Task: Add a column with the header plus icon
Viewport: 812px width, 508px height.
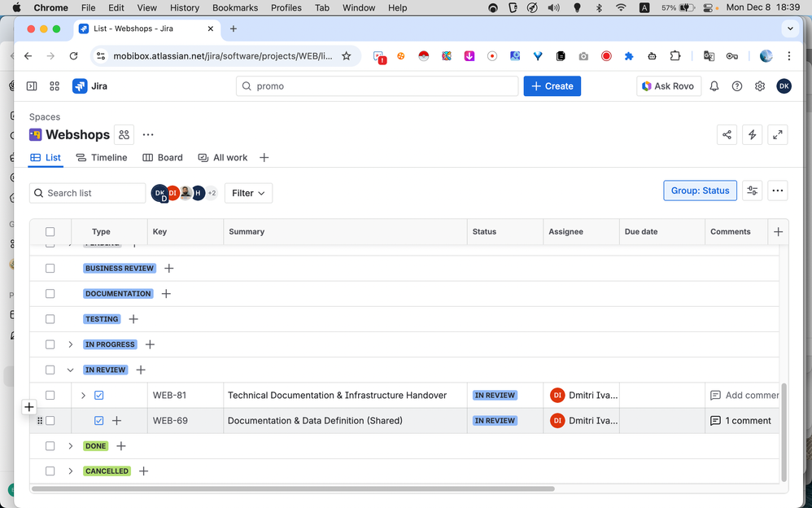Action: [x=779, y=232]
